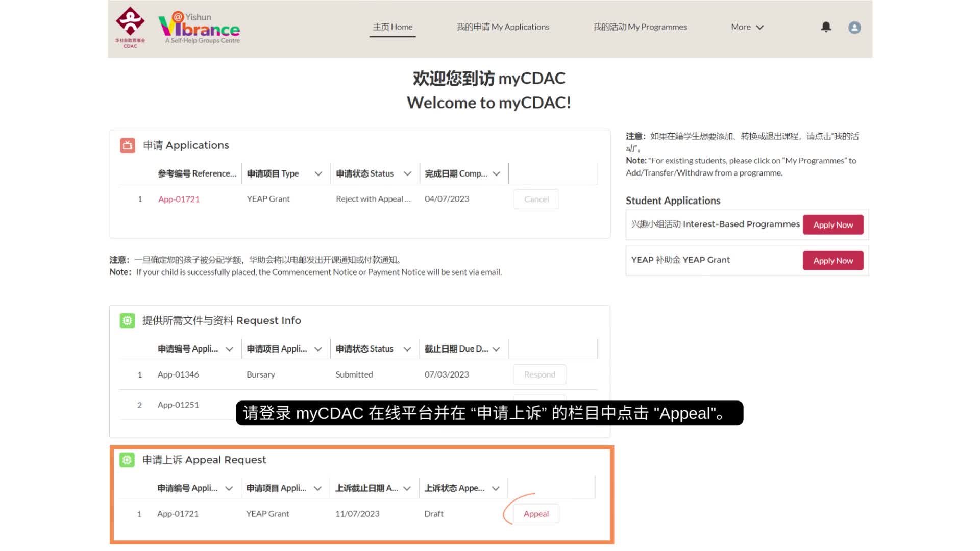This screenshot has width=980, height=551.
Task: Open the Due Date dropdown in Request Info
Action: [x=496, y=348]
